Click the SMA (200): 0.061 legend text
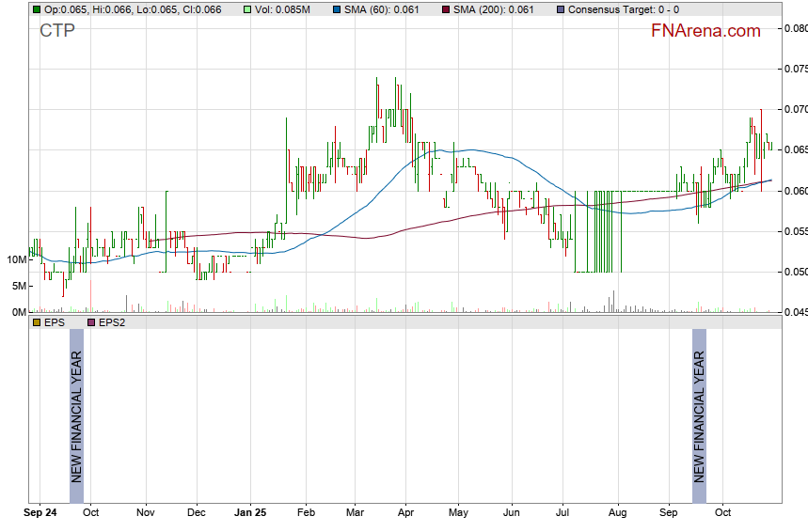Viewport: 808px width, 532px height. 494,9
